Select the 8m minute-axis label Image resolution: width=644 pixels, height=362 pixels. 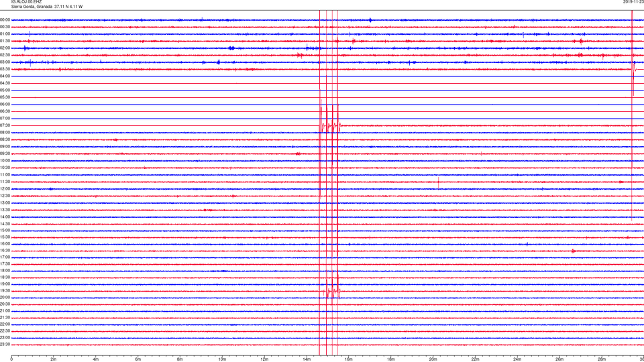pos(180,359)
